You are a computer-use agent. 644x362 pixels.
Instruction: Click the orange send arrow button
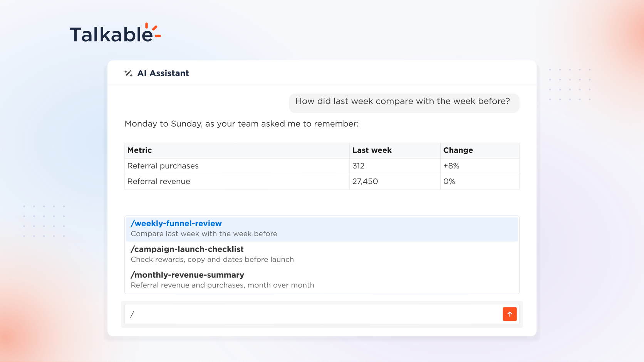point(510,314)
